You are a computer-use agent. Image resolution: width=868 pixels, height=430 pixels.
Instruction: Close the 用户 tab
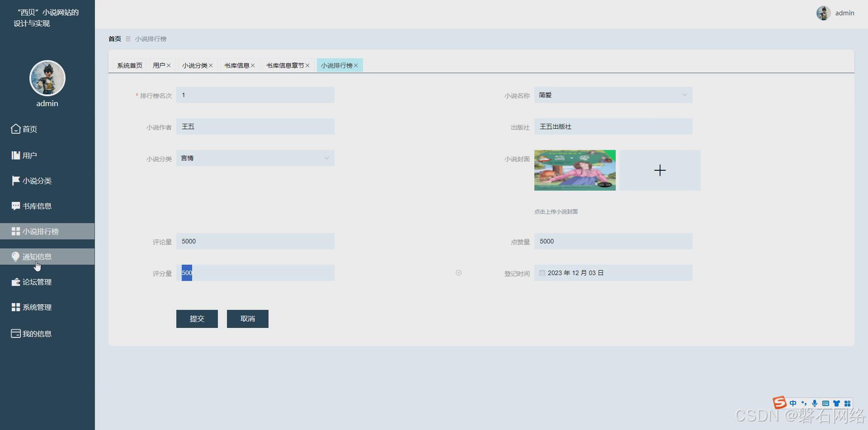(169, 65)
